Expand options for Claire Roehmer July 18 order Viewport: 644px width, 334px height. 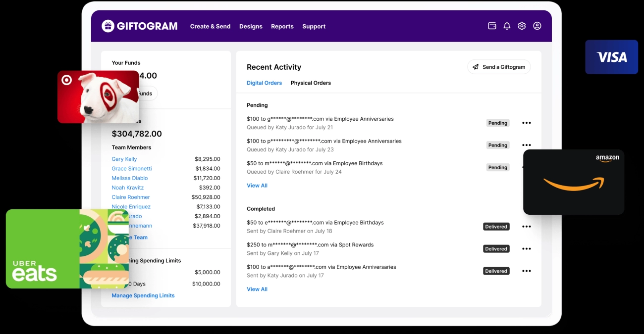[x=526, y=227]
